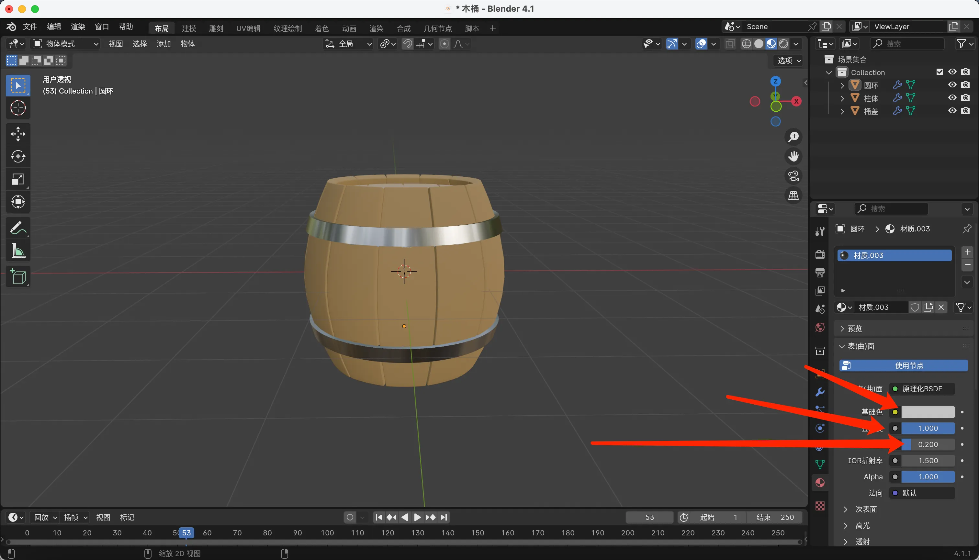The width and height of the screenshot is (979, 560).
Task: Select the Rotate tool
Action: [18, 157]
